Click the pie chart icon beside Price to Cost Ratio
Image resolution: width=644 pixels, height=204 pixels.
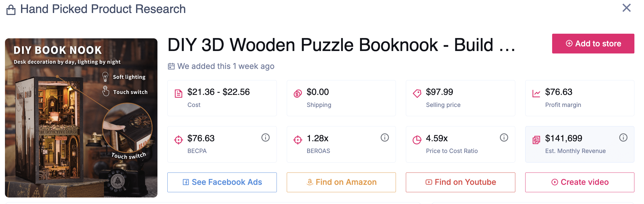(x=417, y=139)
